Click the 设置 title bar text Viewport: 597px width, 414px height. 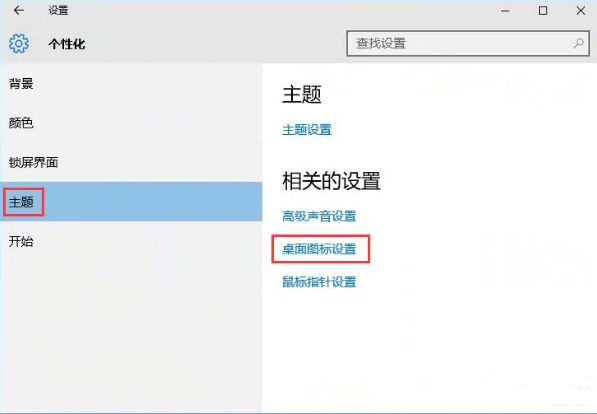click(x=58, y=11)
